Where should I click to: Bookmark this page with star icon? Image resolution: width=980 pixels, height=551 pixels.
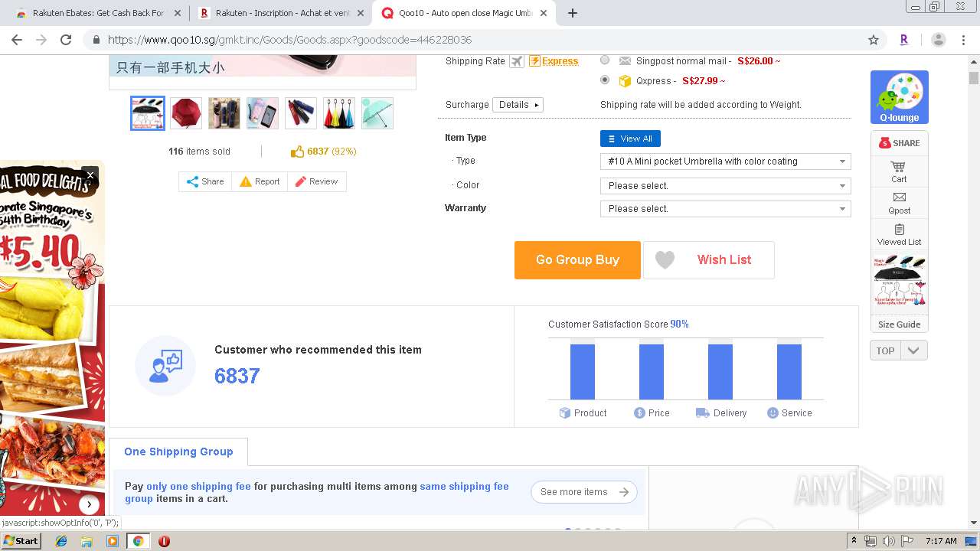(x=874, y=40)
